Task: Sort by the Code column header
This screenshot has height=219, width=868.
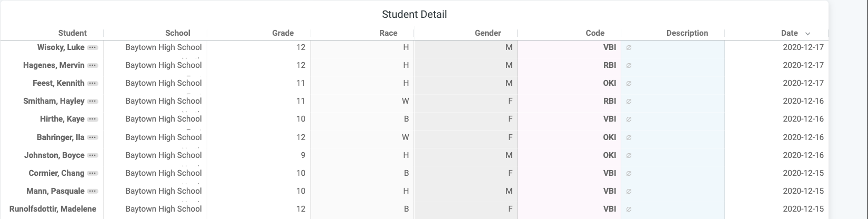Action: click(x=595, y=33)
